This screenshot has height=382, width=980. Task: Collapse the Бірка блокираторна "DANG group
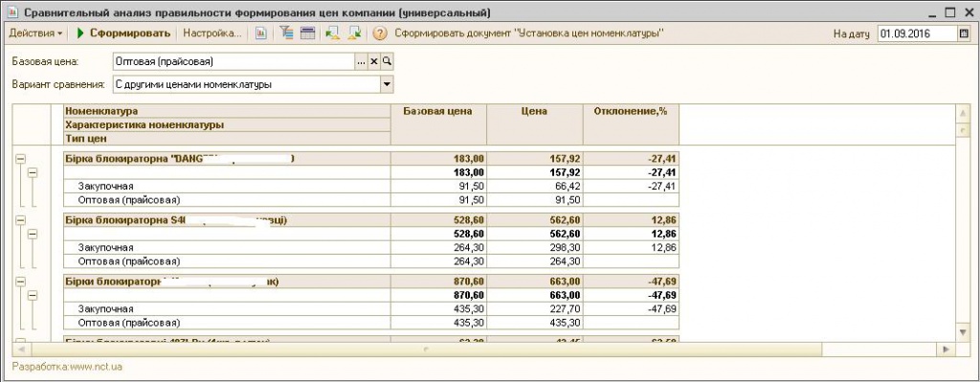click(20, 159)
